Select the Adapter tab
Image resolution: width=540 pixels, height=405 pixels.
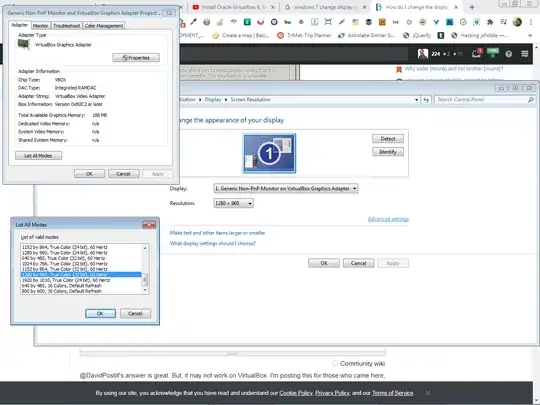tap(20, 25)
